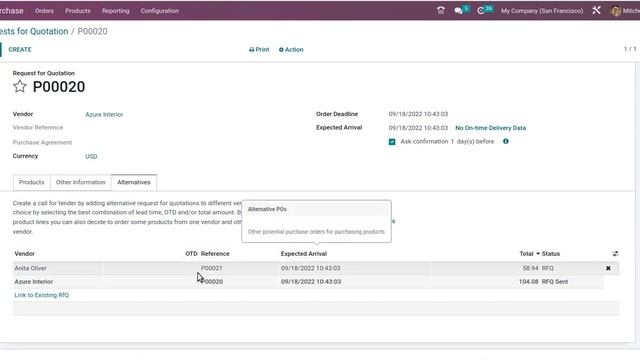Click the CREATE button

coord(20,49)
